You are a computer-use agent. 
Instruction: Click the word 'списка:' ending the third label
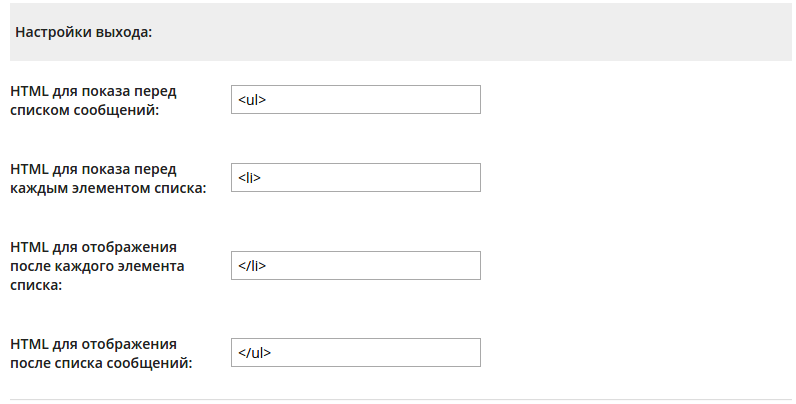click(36, 285)
